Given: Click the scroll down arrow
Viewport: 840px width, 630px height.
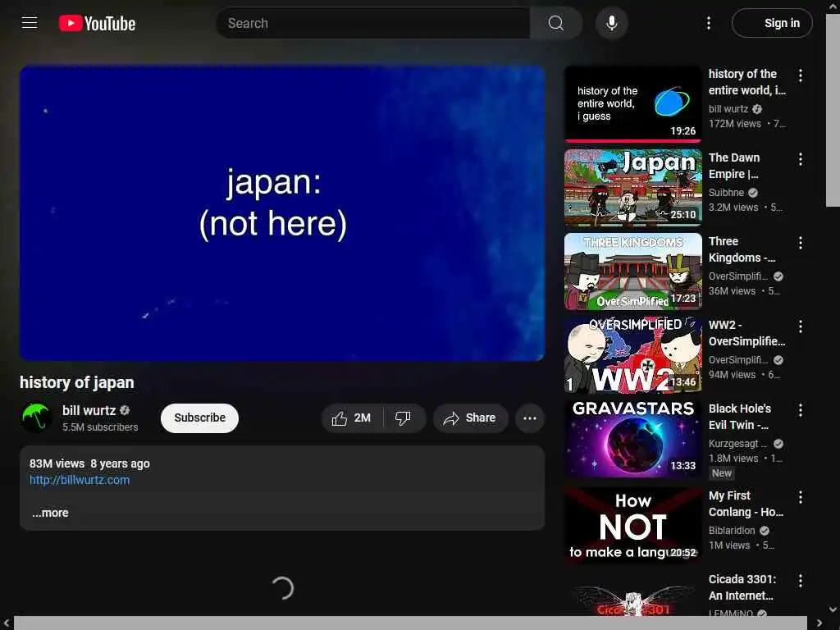Looking at the screenshot, I should coord(833,609).
